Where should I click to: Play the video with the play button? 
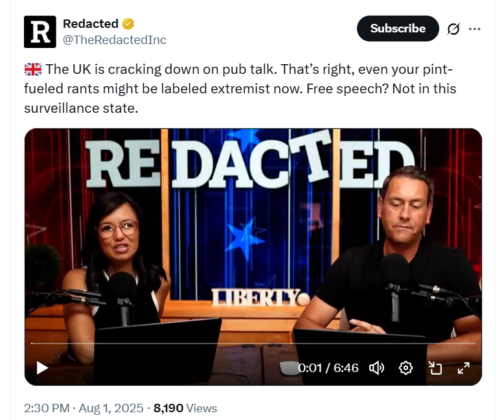coord(42,368)
